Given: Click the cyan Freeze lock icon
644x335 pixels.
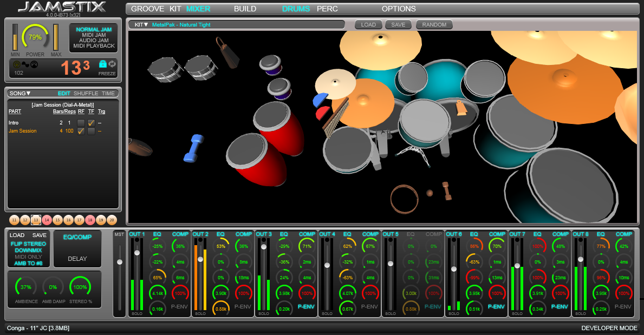Looking at the screenshot, I should click(x=102, y=64).
